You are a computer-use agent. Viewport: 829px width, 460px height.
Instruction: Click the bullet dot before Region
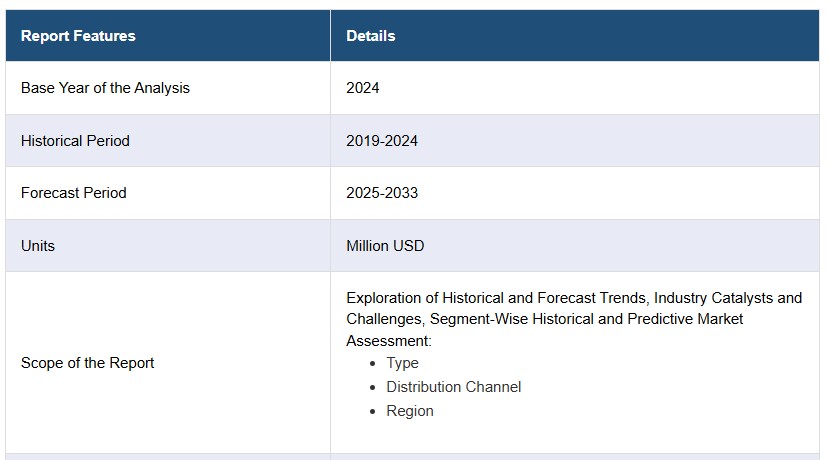coord(373,411)
